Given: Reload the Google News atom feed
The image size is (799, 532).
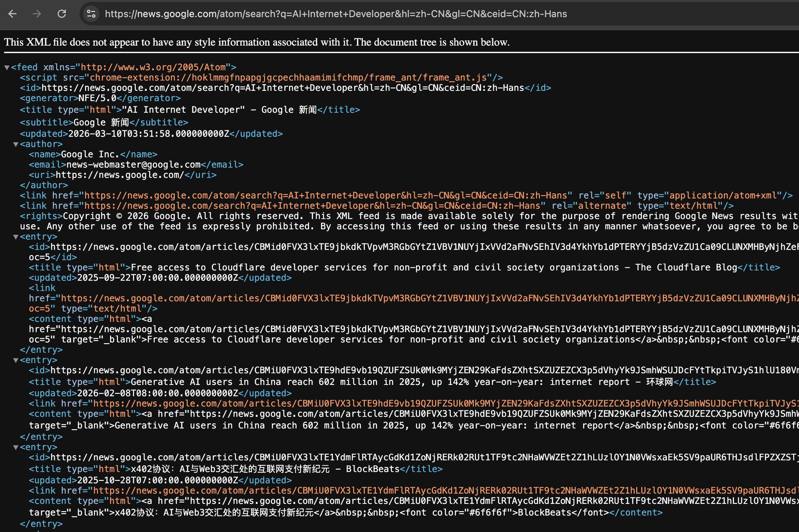Looking at the screenshot, I should tap(62, 14).
